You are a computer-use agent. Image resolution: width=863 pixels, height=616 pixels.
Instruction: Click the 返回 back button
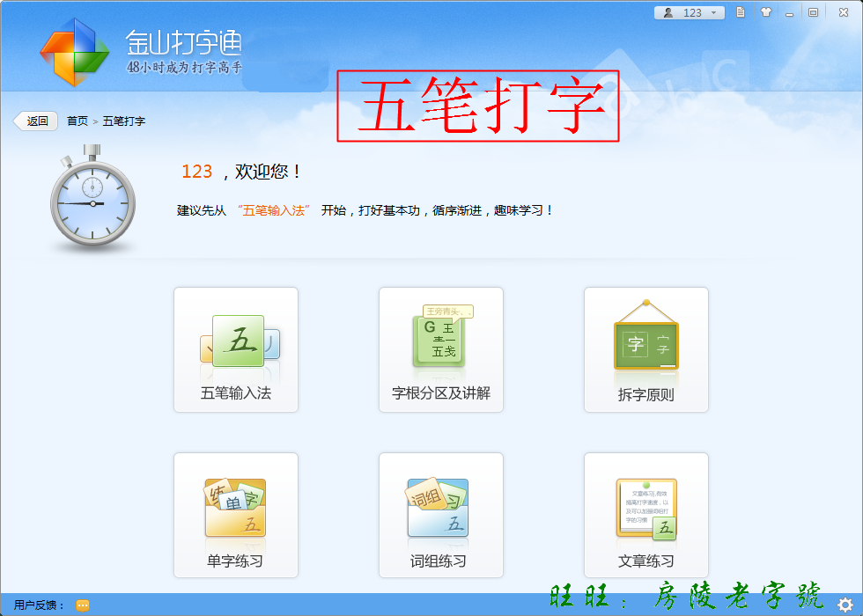pos(36,121)
